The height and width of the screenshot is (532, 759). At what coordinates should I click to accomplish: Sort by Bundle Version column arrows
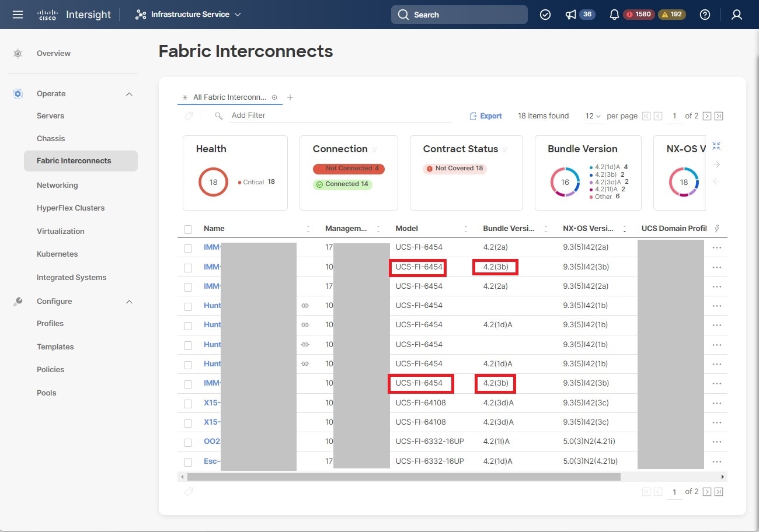tap(546, 229)
